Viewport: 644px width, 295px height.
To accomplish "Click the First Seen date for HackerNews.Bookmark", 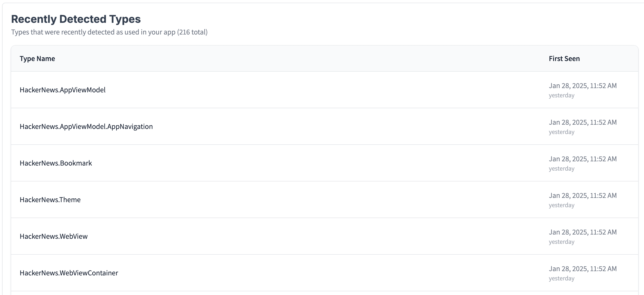I will (583, 159).
